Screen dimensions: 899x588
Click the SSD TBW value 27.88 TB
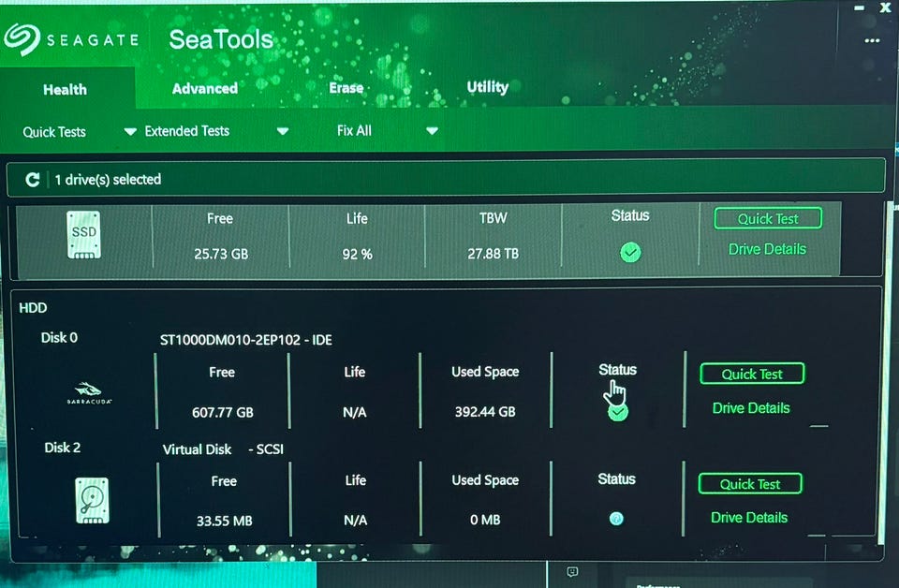tap(494, 254)
